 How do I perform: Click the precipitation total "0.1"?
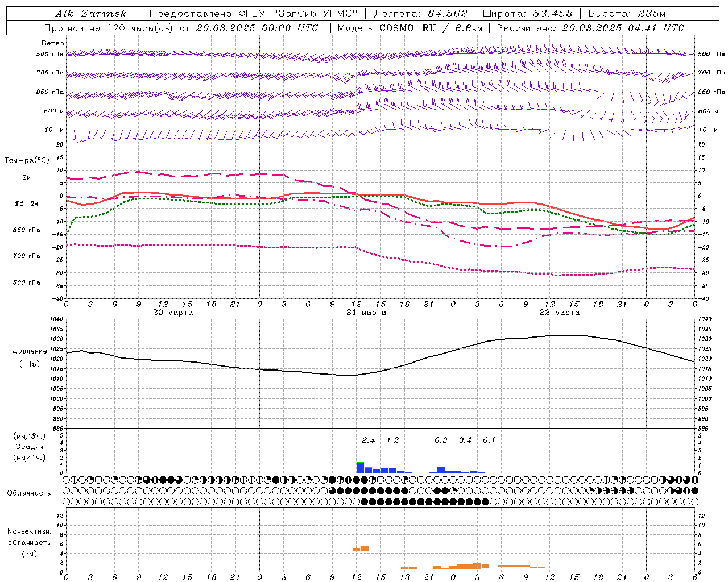coord(489,440)
